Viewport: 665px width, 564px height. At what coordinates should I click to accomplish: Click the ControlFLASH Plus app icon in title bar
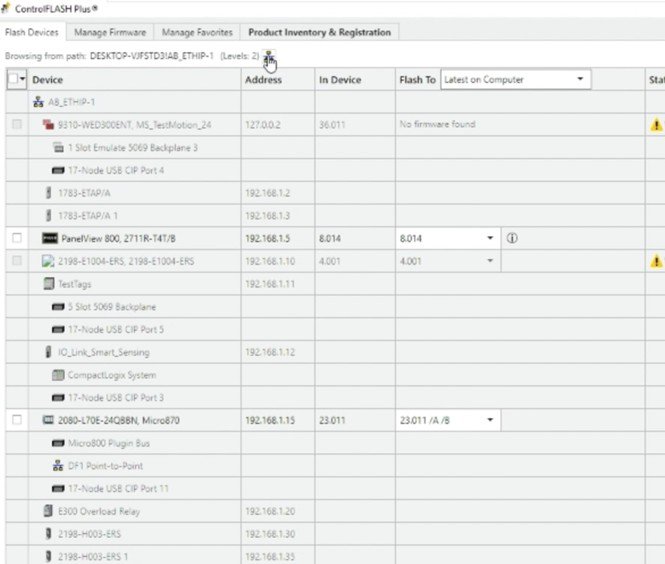(x=6, y=8)
